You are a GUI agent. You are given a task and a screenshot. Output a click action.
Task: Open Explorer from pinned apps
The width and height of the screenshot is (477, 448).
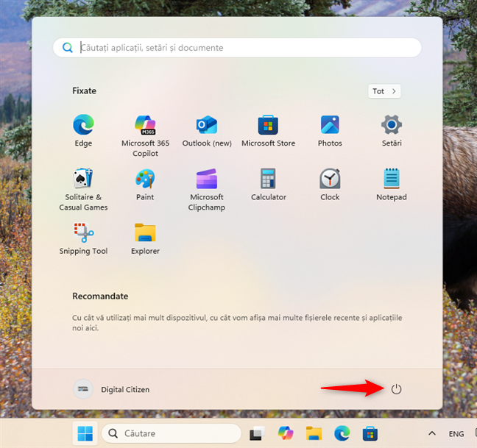145,238
